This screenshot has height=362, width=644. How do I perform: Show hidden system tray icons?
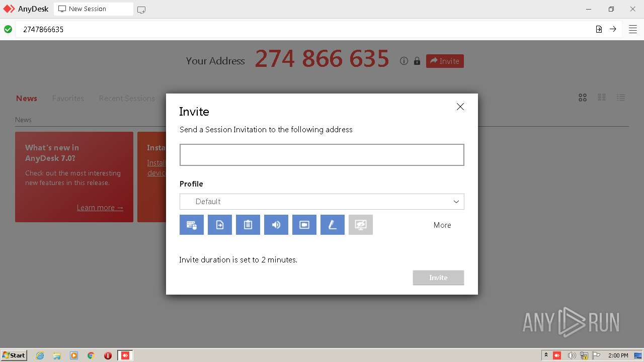click(546, 355)
